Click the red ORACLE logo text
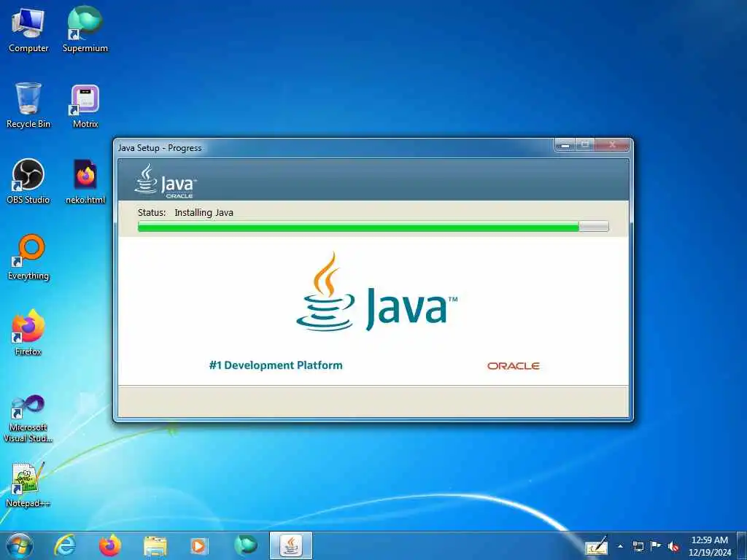747x560 pixels. [x=513, y=366]
